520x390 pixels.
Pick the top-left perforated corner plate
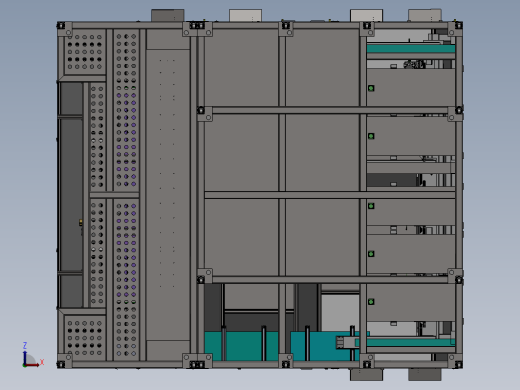[85, 52]
